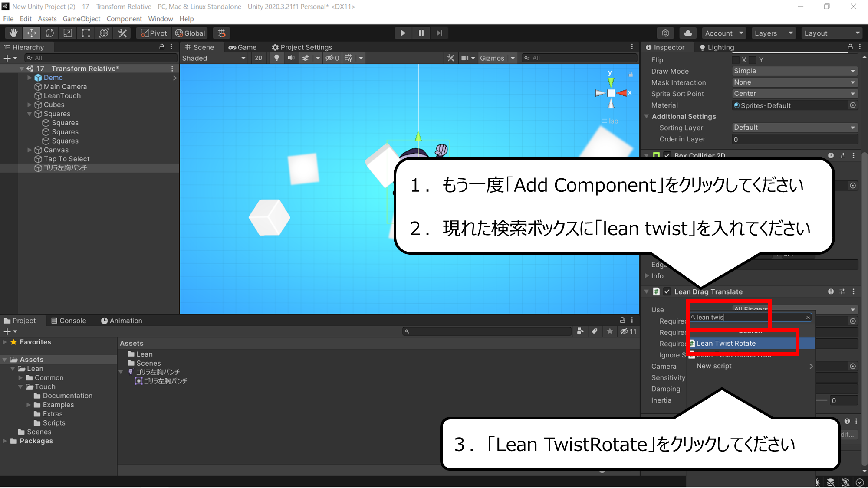Expand Cubes in Hierarchy

tap(30, 105)
